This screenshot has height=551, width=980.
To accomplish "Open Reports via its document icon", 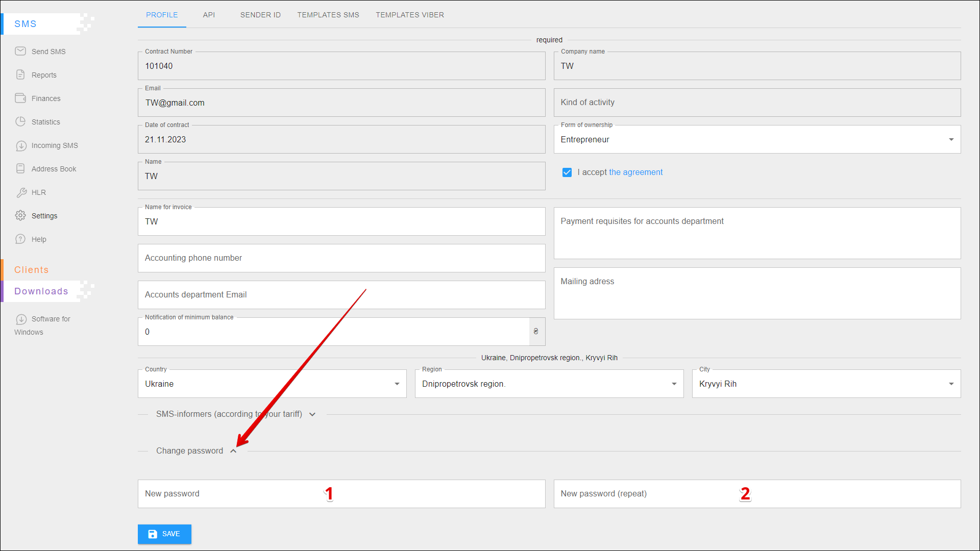I will pyautogui.click(x=20, y=74).
